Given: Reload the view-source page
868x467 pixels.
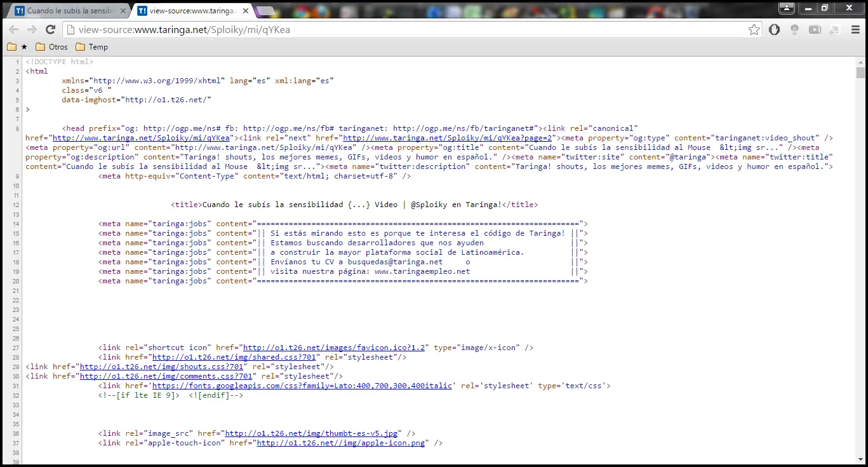Looking at the screenshot, I should pos(51,30).
